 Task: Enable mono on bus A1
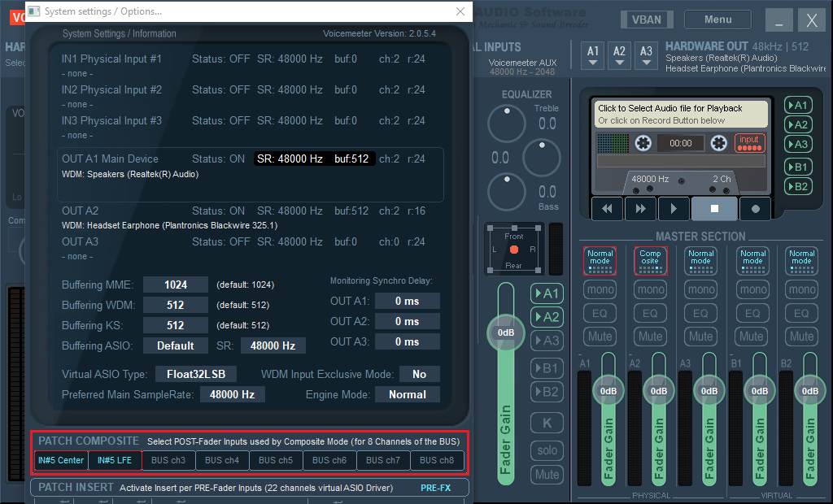point(600,289)
